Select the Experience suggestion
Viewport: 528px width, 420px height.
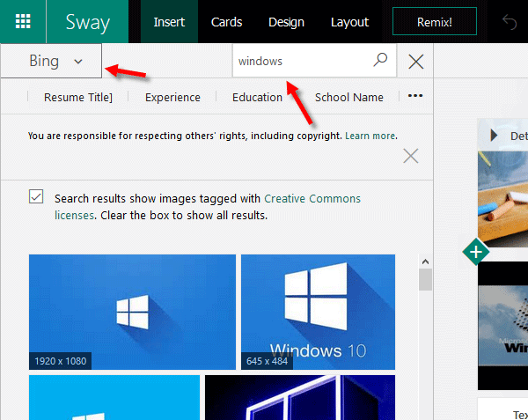tap(172, 98)
